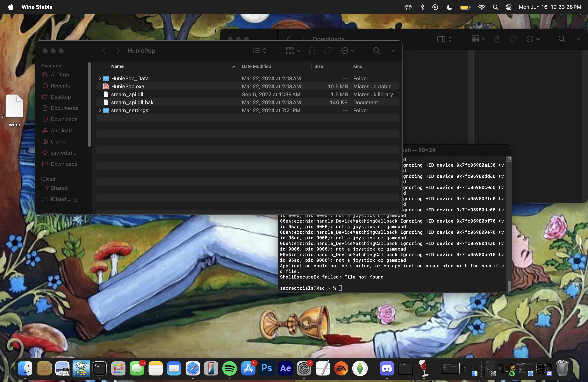Open Discord from the dock
588x382 pixels.
pyautogui.click(x=387, y=368)
